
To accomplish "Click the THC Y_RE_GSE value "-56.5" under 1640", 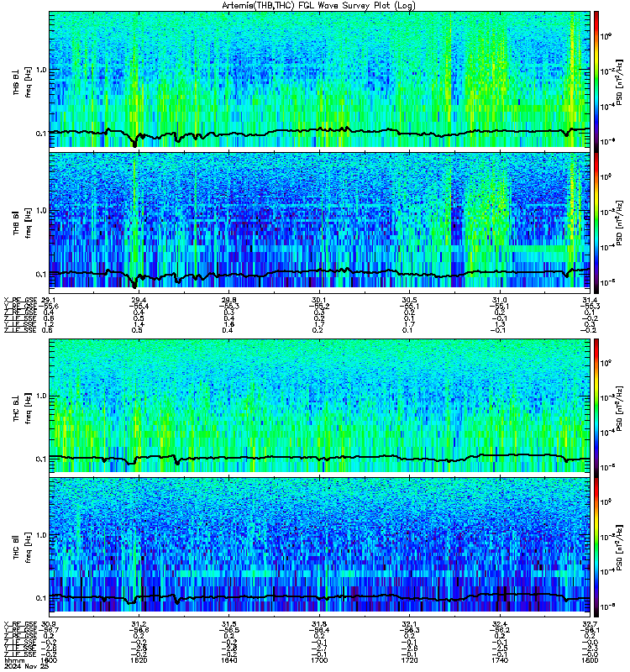I will (228, 630).
